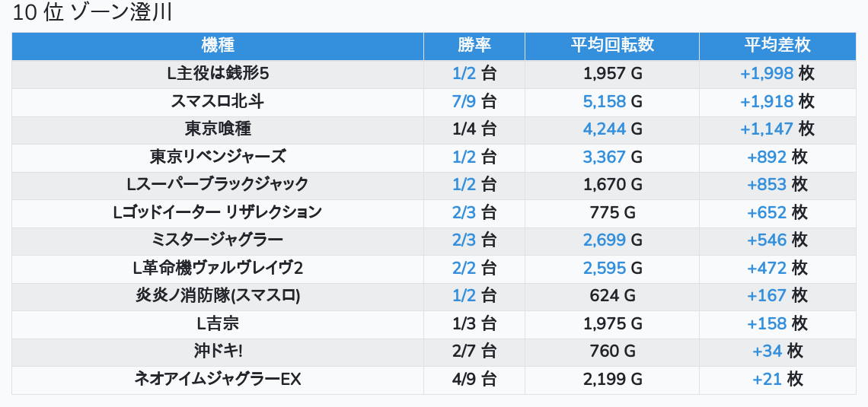
Task: Click the +1,147 difference link
Action: (767, 129)
